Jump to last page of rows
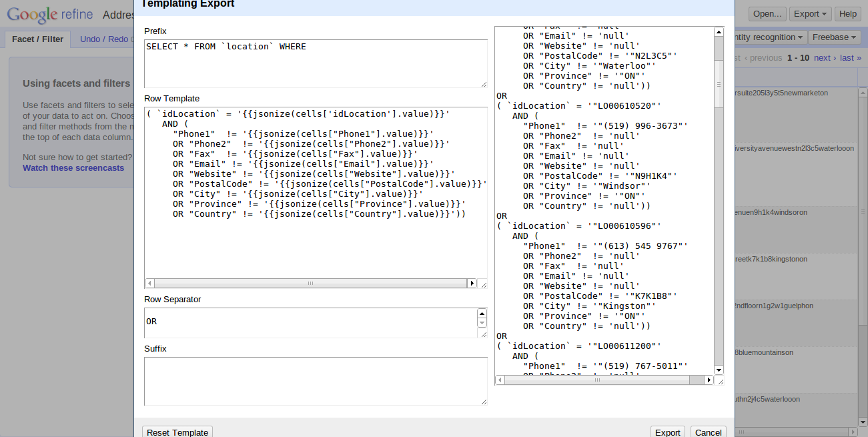This screenshot has width=868, height=437. (850, 58)
